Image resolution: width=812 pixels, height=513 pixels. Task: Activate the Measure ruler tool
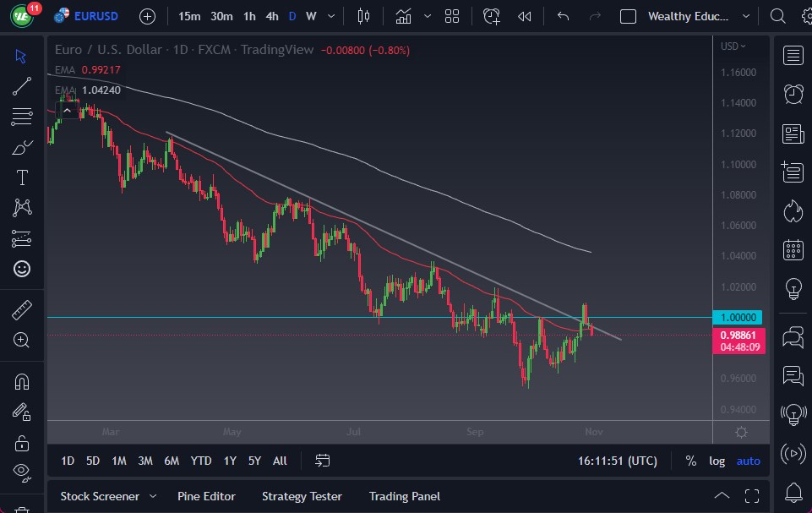pyautogui.click(x=21, y=310)
